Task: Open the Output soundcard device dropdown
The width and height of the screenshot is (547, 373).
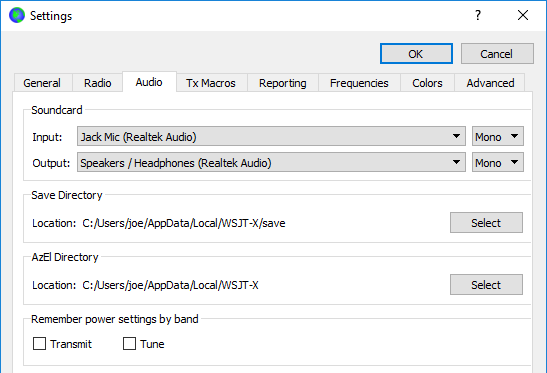Action: pos(271,162)
